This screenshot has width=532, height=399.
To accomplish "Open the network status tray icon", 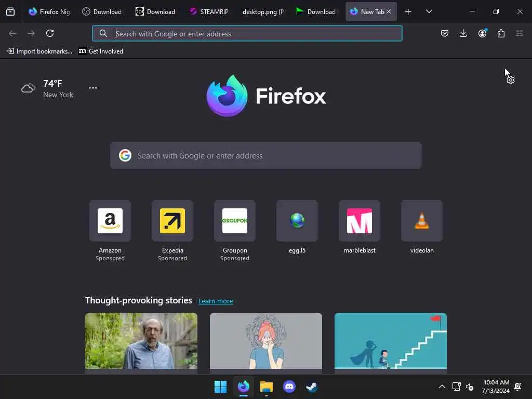I will pos(456,387).
